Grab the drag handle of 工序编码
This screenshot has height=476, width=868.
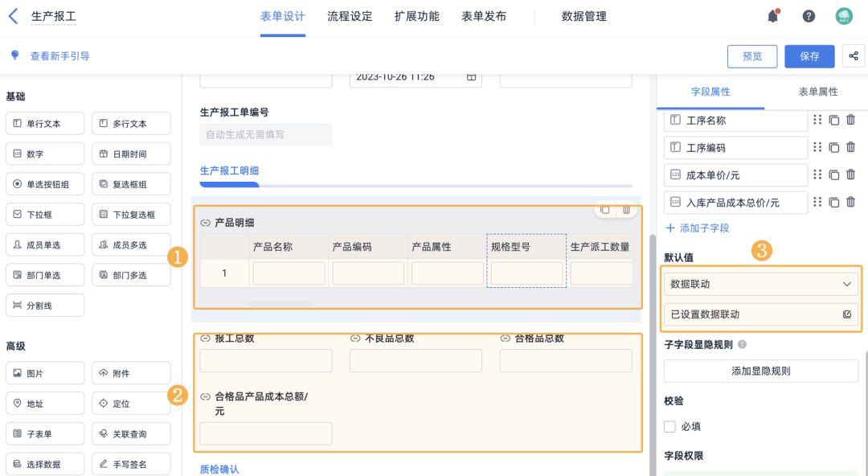tap(817, 147)
